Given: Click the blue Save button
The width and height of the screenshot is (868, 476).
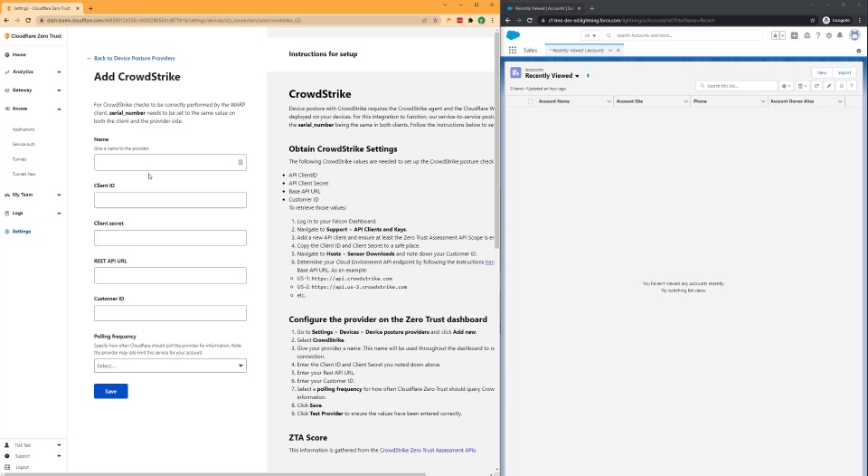Looking at the screenshot, I should pyautogui.click(x=110, y=391).
